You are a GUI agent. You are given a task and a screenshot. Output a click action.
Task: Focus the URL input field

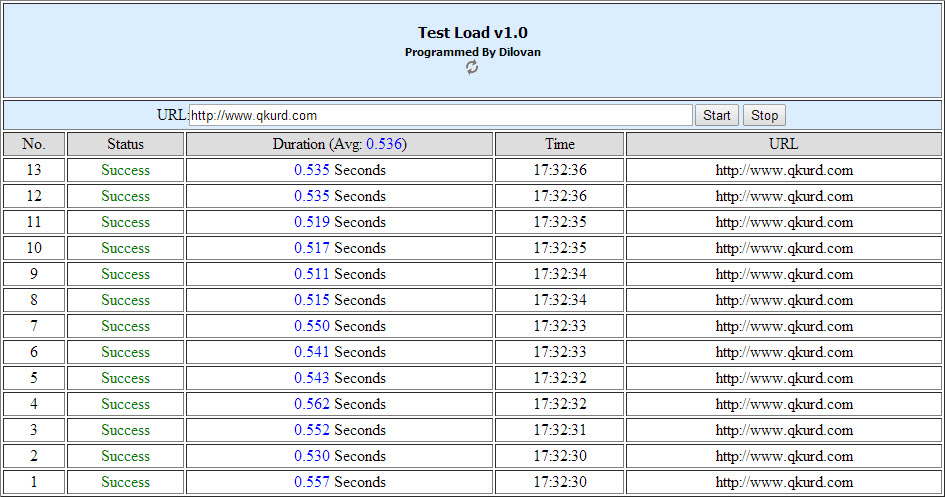point(441,115)
